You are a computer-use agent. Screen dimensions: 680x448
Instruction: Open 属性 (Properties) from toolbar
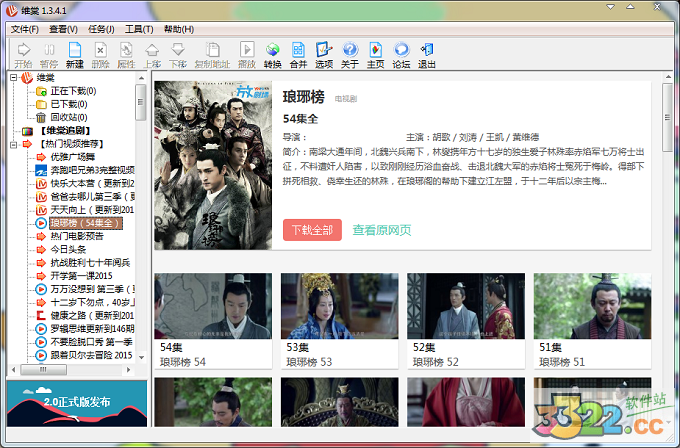point(126,55)
